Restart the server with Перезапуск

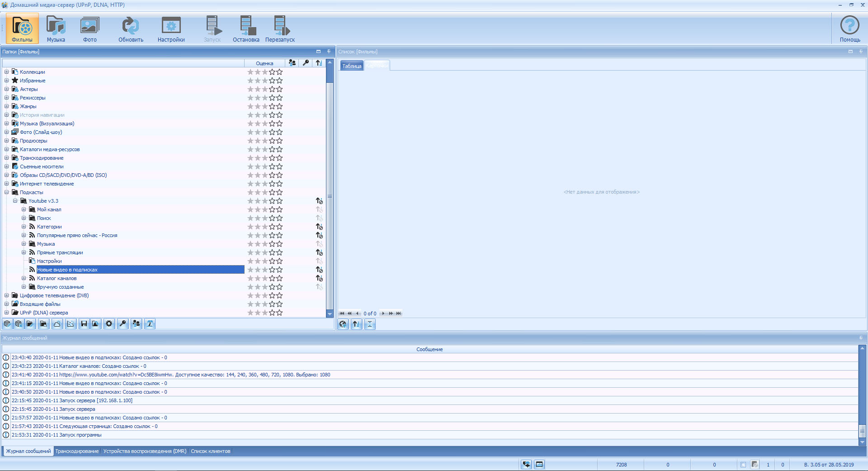point(280,29)
